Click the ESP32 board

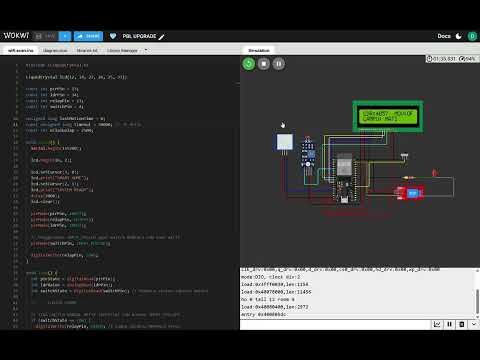point(345,177)
